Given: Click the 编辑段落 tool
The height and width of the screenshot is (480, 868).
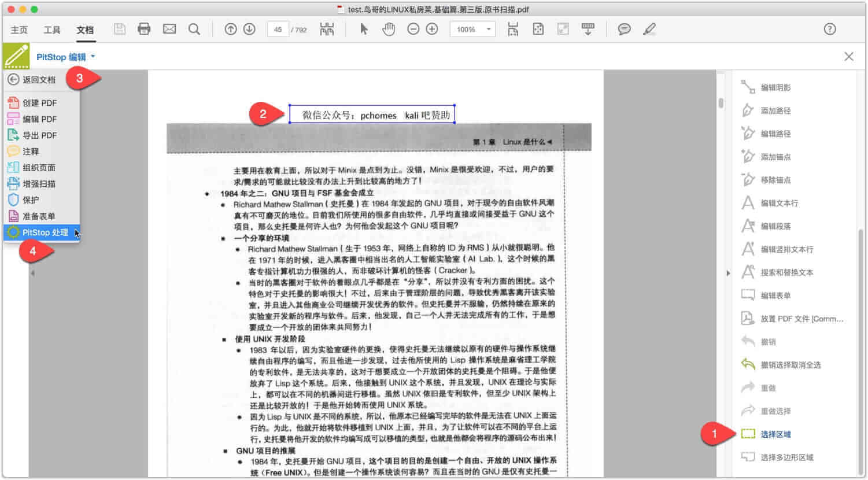Looking at the screenshot, I should click(766, 226).
